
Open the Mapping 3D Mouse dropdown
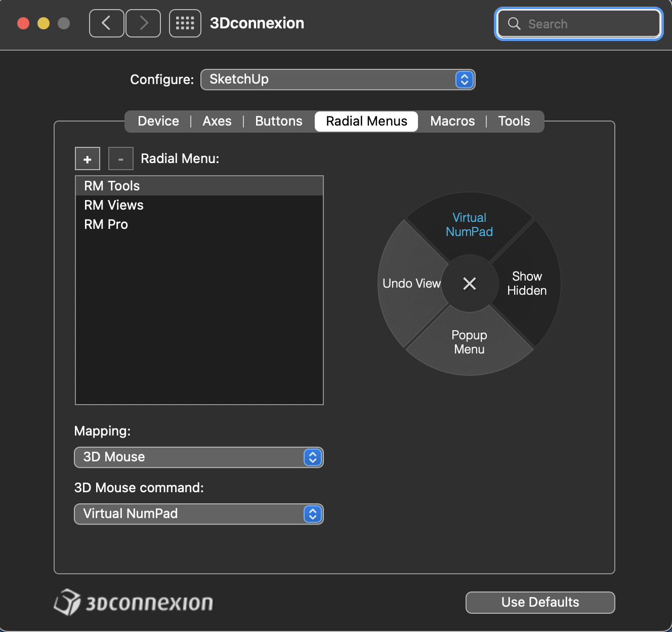(x=199, y=457)
